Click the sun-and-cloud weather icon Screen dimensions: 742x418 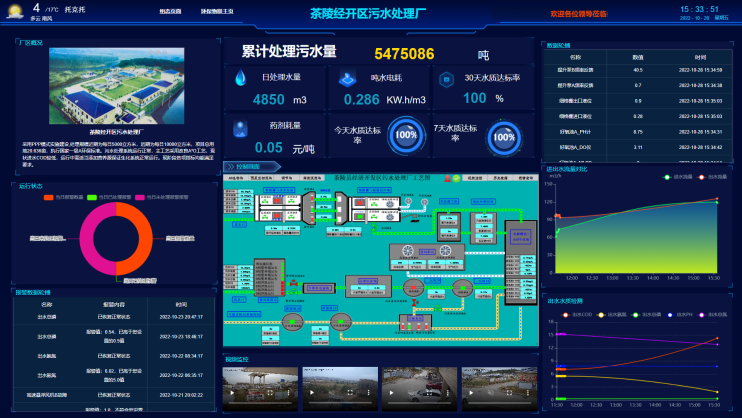(15, 11)
